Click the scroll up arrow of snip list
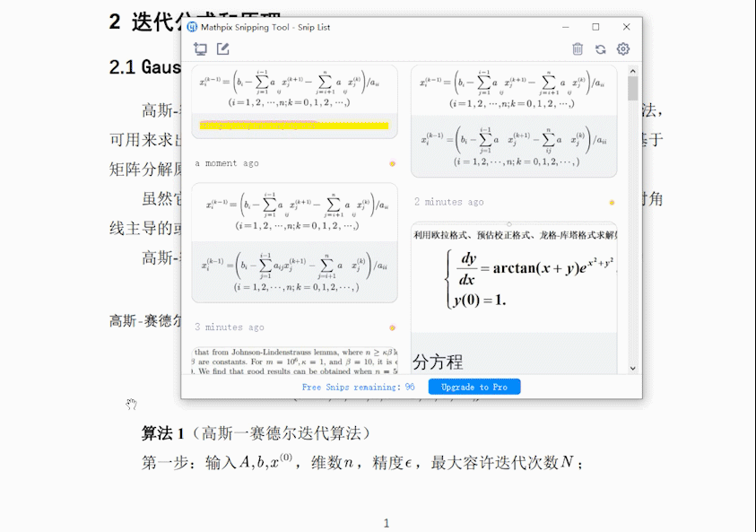Viewport: 756px width, 532px height. (x=633, y=71)
